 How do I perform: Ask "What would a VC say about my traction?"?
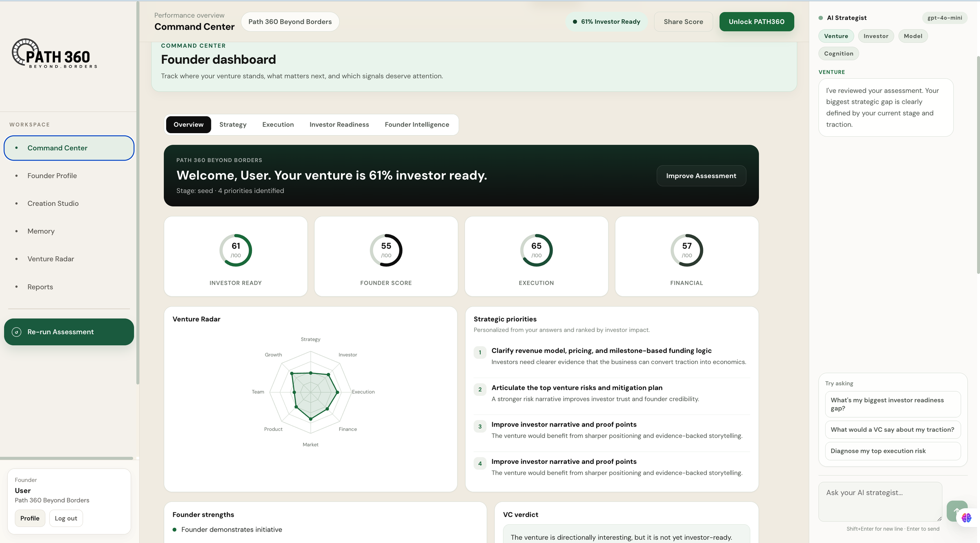pyautogui.click(x=893, y=430)
